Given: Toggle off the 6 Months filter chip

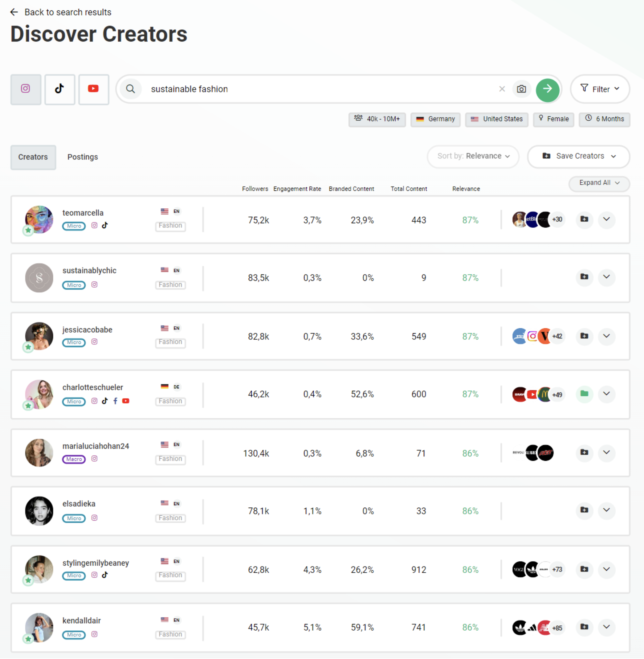Looking at the screenshot, I should pyautogui.click(x=605, y=119).
